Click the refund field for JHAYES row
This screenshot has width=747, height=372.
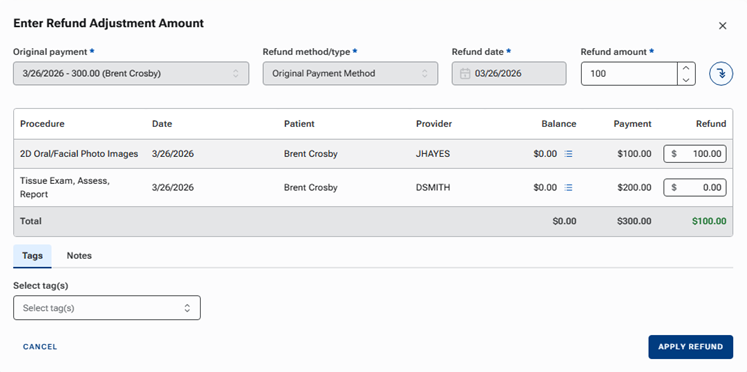695,154
